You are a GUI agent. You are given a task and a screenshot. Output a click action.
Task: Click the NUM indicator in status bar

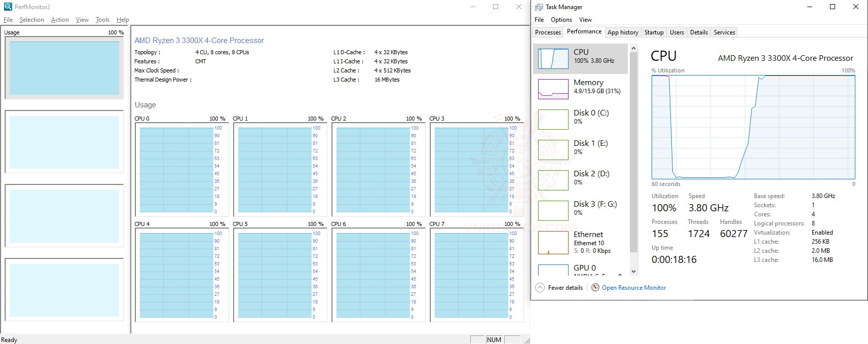tap(494, 340)
